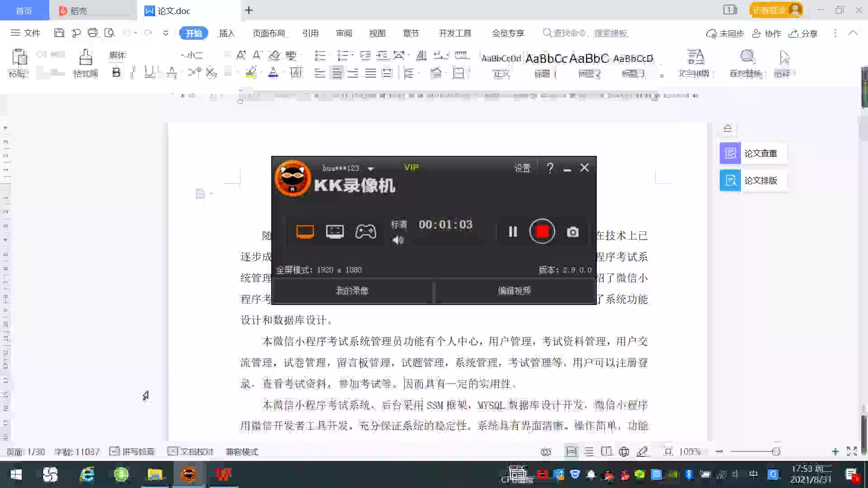Open Windows Start menu
This screenshot has width=868, height=488.
[x=16, y=474]
